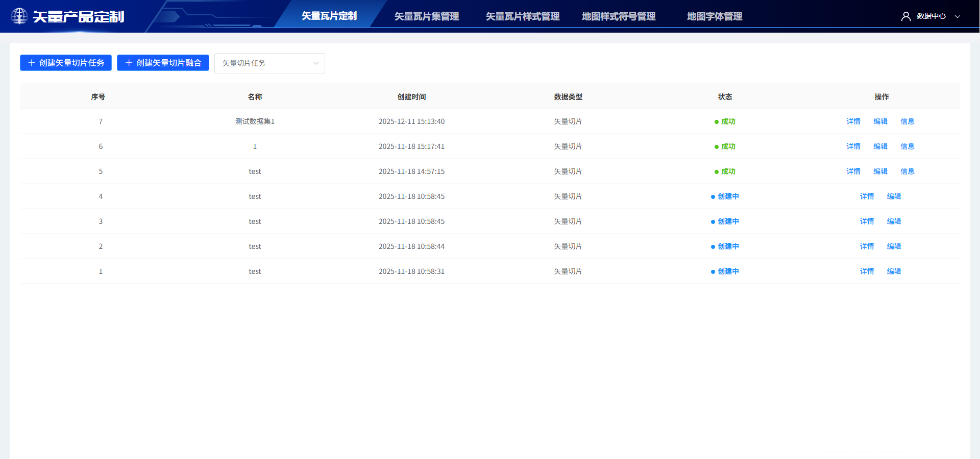Viewport: 980px width, 459px height.
Task: Click the user profile avatar icon
Action: point(905,16)
